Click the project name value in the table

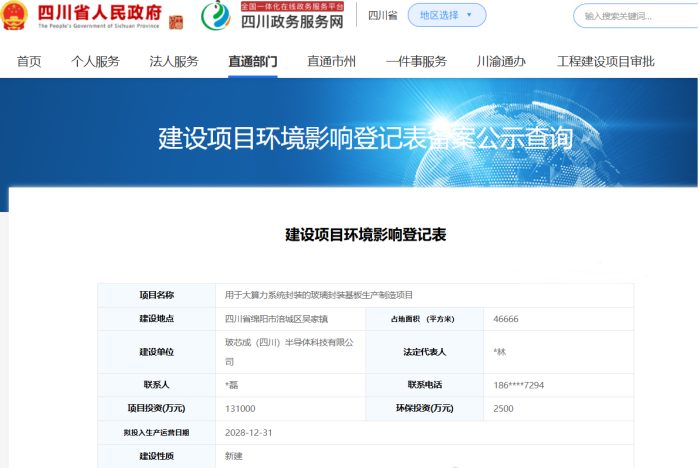(319, 295)
